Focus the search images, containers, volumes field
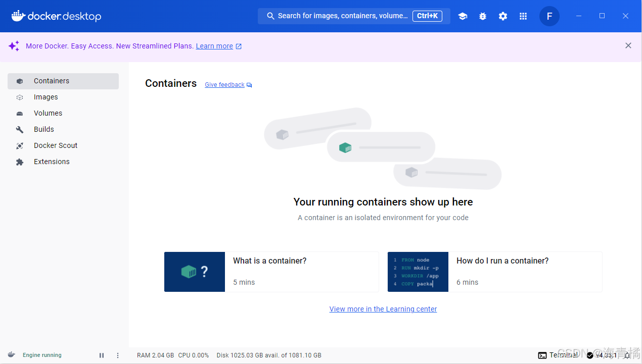The height and width of the screenshot is (364, 642). tap(354, 16)
